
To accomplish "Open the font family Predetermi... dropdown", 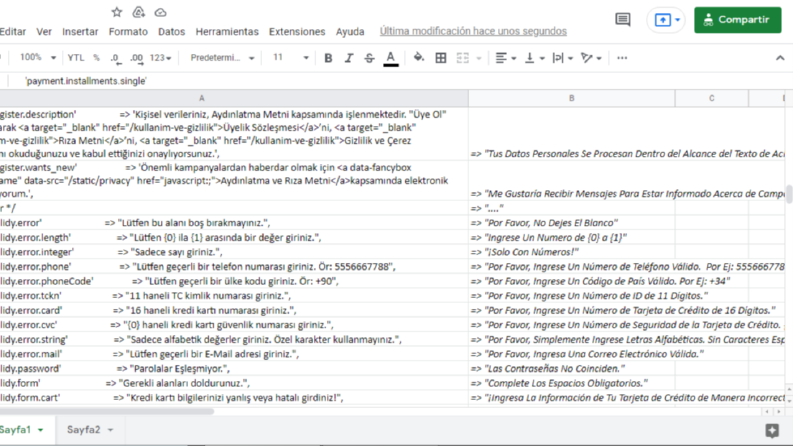I will [x=222, y=58].
